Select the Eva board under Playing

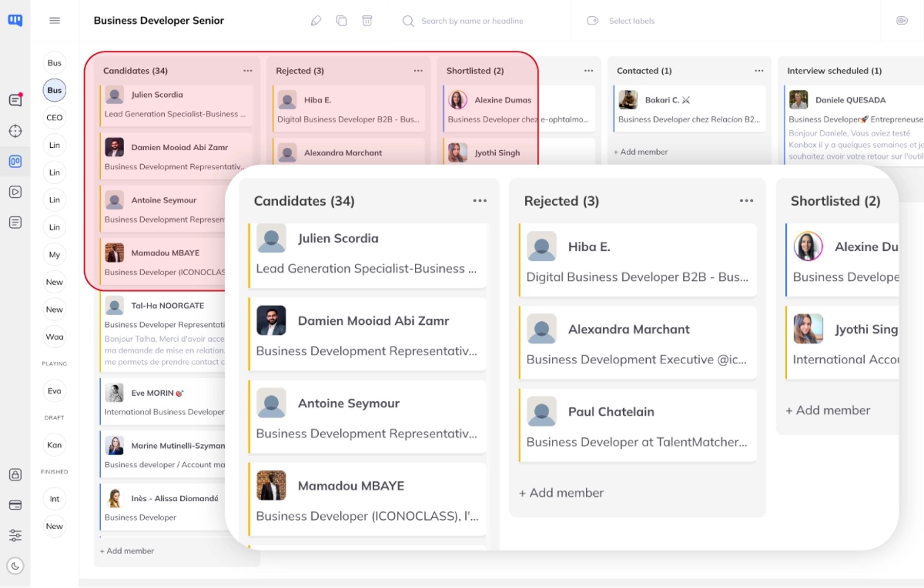click(54, 391)
